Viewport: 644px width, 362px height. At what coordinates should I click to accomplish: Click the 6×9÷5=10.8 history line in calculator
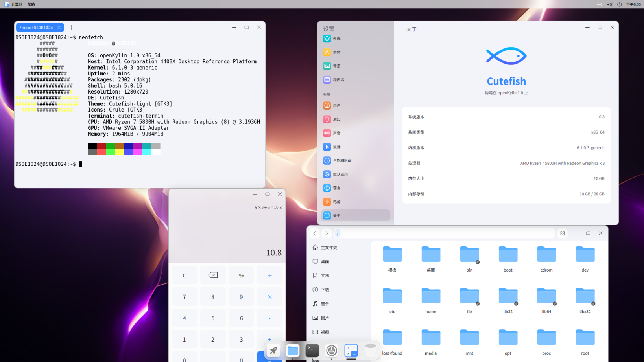[268, 208]
